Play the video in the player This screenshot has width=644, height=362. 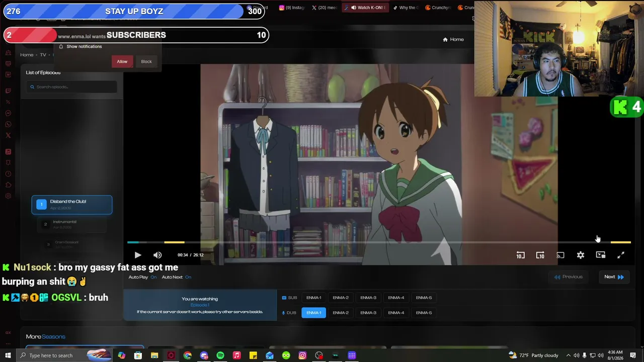(x=138, y=255)
